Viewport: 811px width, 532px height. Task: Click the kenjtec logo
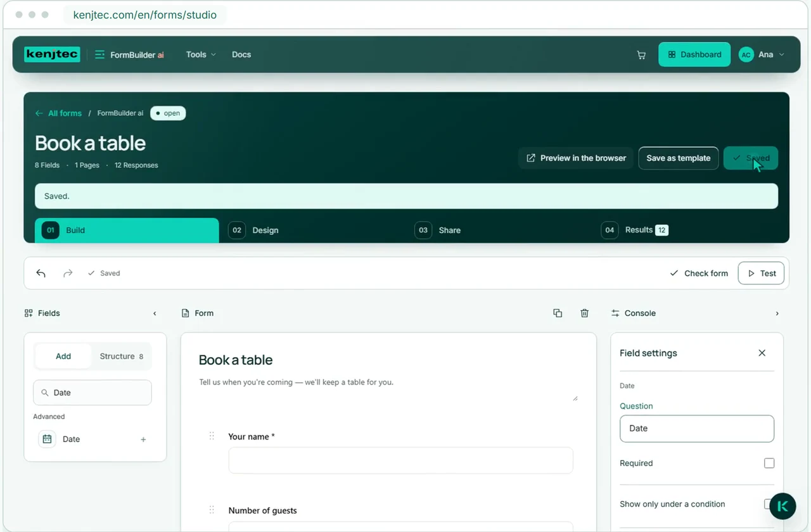click(x=52, y=54)
